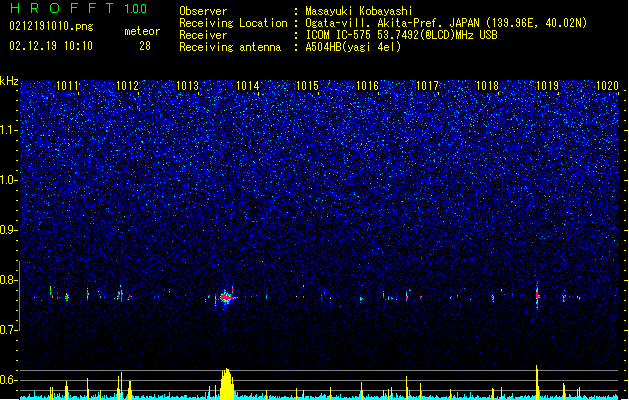Click the 0.9 kHz frequency tick label
629x400 pixels.
click(9, 230)
